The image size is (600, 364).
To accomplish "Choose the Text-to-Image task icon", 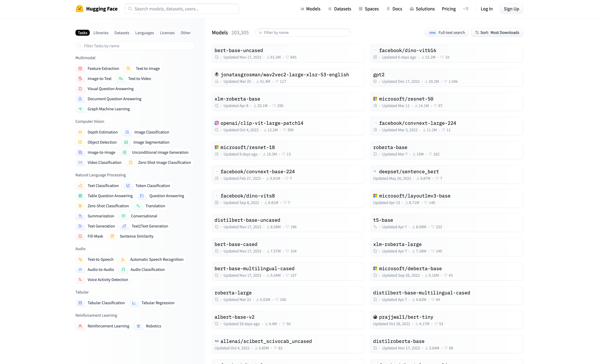I will pos(128,69).
